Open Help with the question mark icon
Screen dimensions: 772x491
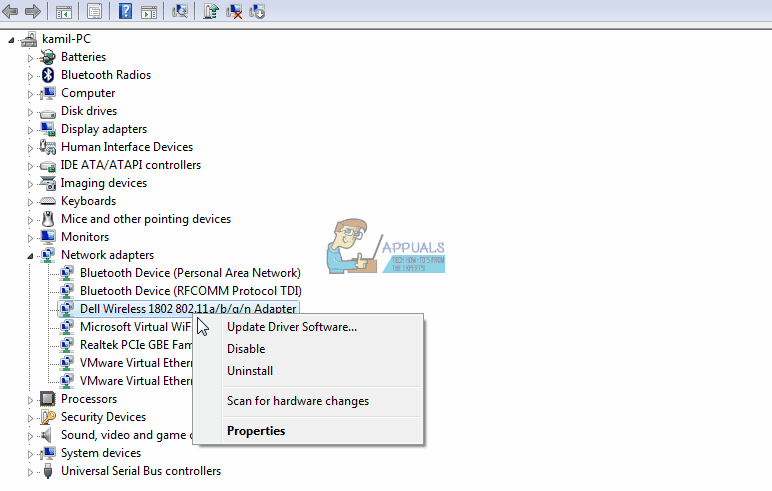tap(125, 11)
